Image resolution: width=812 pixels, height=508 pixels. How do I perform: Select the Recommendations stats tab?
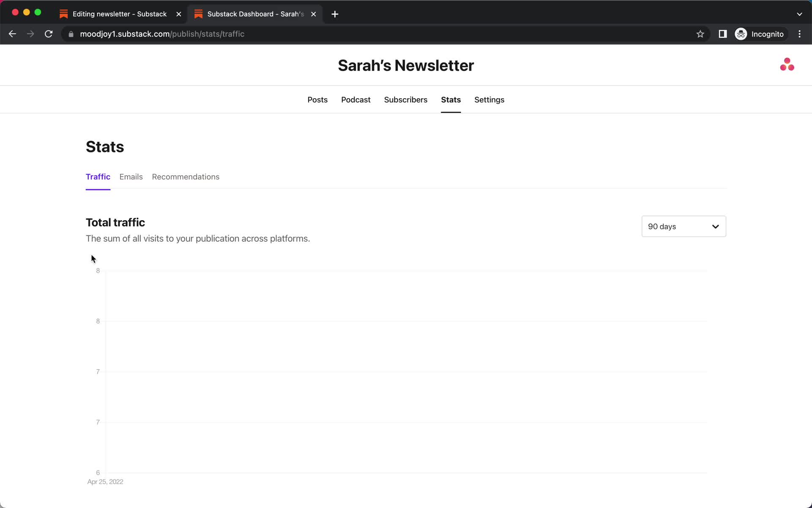pos(186,177)
